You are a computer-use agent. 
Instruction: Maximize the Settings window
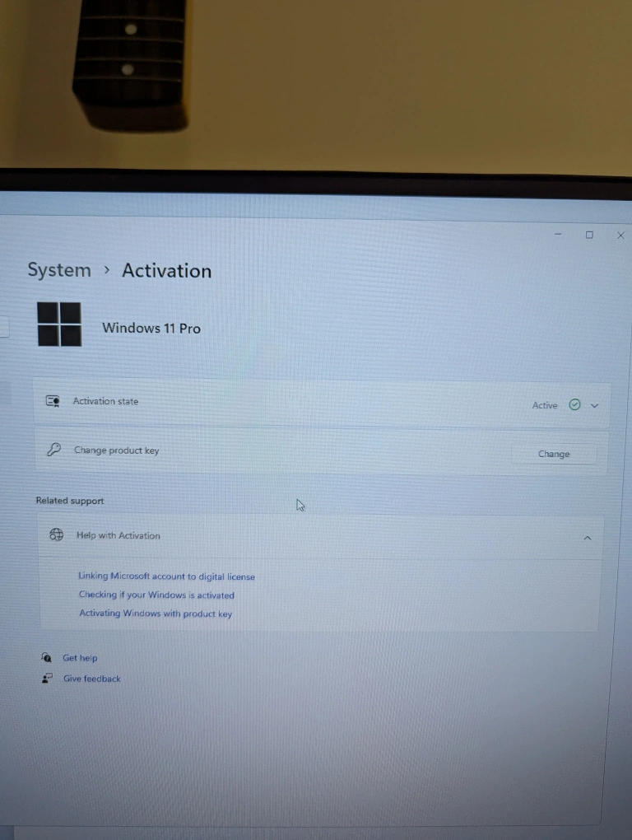click(x=589, y=235)
